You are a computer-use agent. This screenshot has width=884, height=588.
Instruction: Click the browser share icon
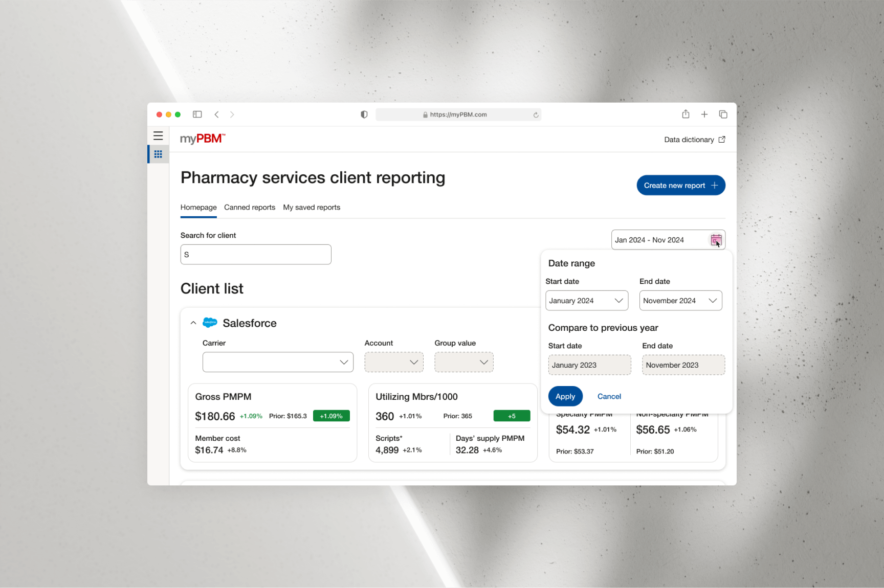(x=686, y=115)
